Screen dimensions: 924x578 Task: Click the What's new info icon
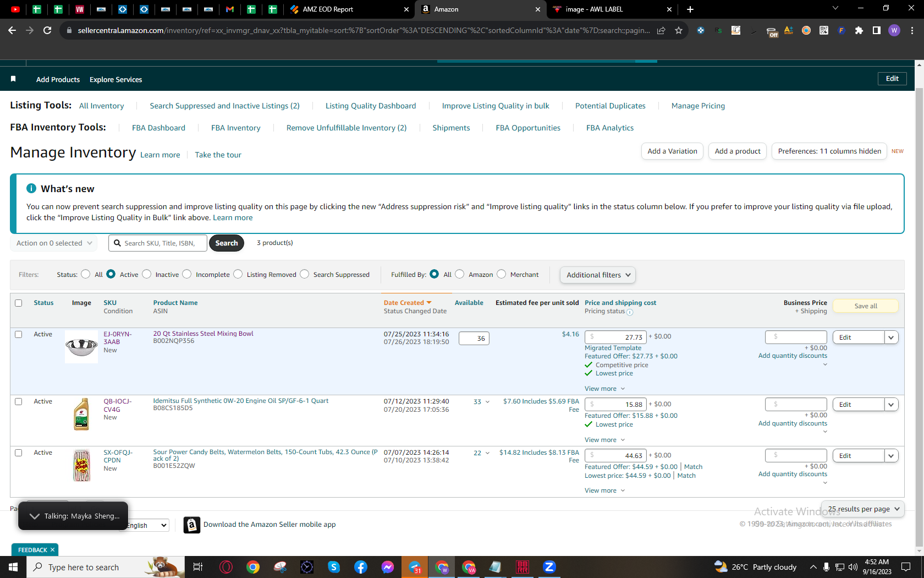[31, 188]
